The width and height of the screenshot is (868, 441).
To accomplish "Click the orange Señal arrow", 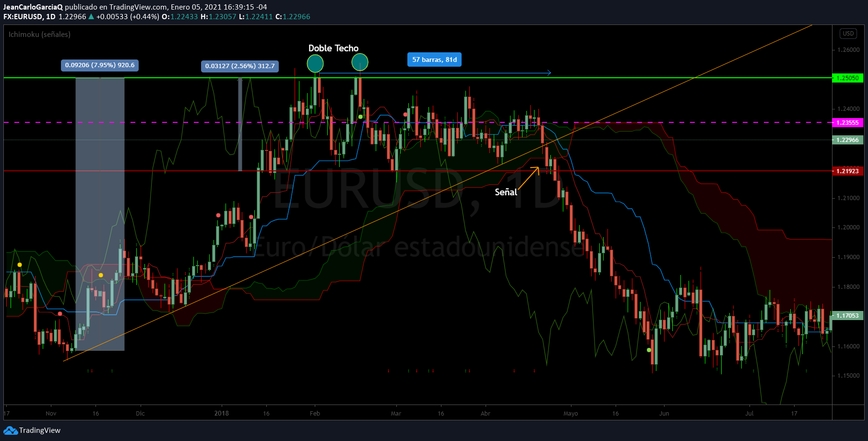I will [528, 178].
